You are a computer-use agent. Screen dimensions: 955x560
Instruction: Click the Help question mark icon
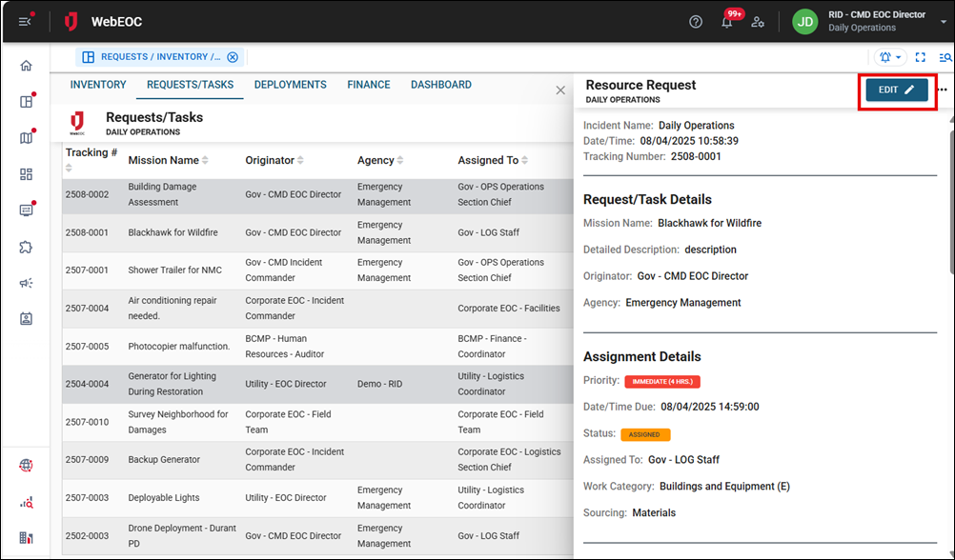point(696,21)
